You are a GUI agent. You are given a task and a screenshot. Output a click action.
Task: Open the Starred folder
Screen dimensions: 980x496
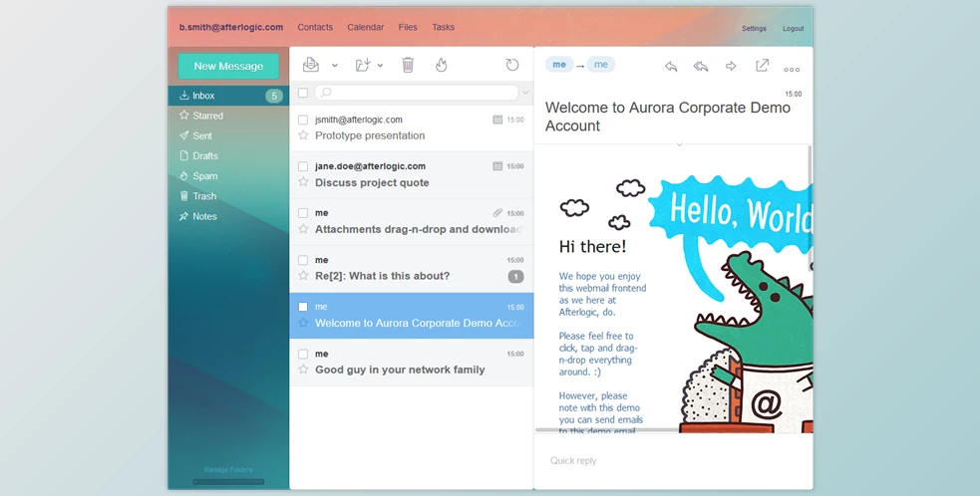coord(228,116)
